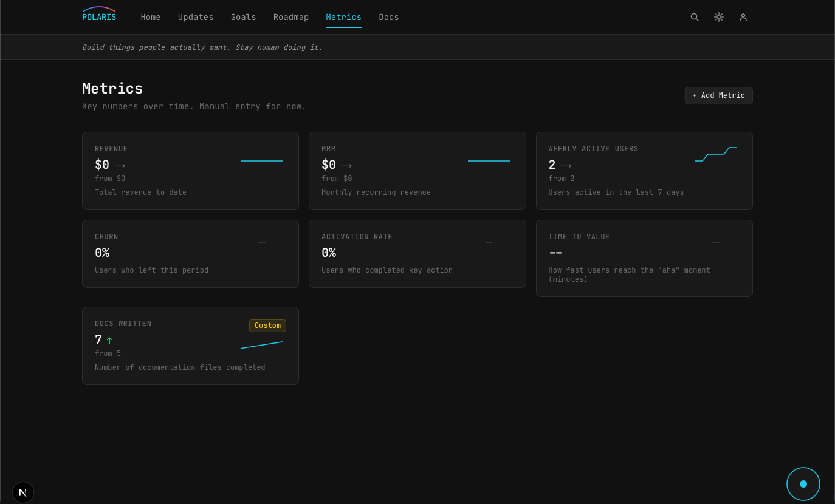Image resolution: width=835 pixels, height=504 pixels.
Task: Toggle the light/dark theme sun icon
Action: click(x=719, y=17)
